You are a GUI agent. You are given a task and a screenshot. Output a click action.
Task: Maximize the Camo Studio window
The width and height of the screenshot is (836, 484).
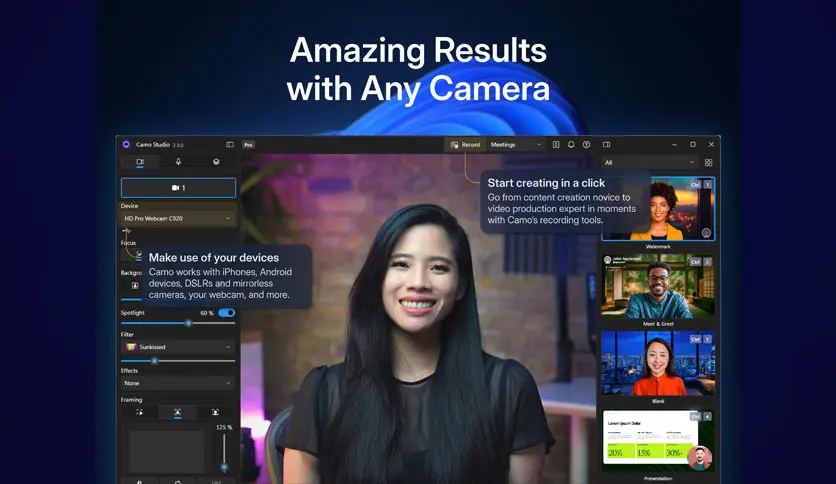point(693,144)
